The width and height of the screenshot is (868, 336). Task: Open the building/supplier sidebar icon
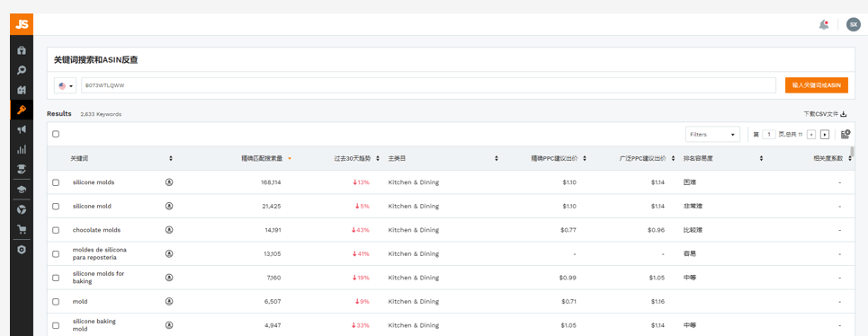(22, 90)
